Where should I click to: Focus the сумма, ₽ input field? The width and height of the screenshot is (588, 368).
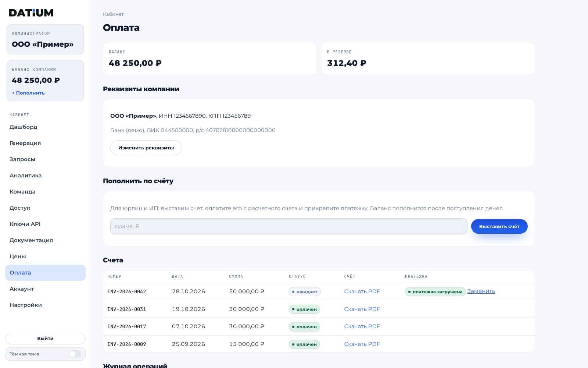pyautogui.click(x=288, y=226)
